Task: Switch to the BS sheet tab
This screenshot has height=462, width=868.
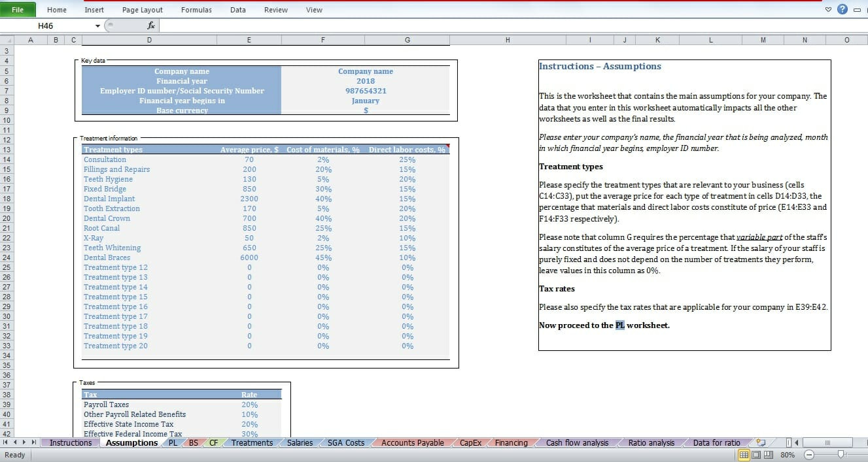Action: 194,442
